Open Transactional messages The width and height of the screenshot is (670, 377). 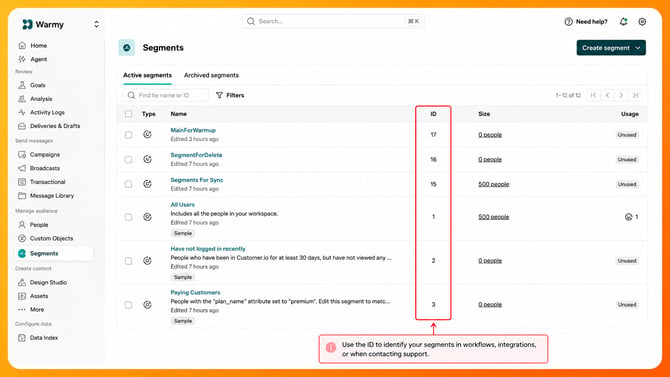click(x=41, y=182)
